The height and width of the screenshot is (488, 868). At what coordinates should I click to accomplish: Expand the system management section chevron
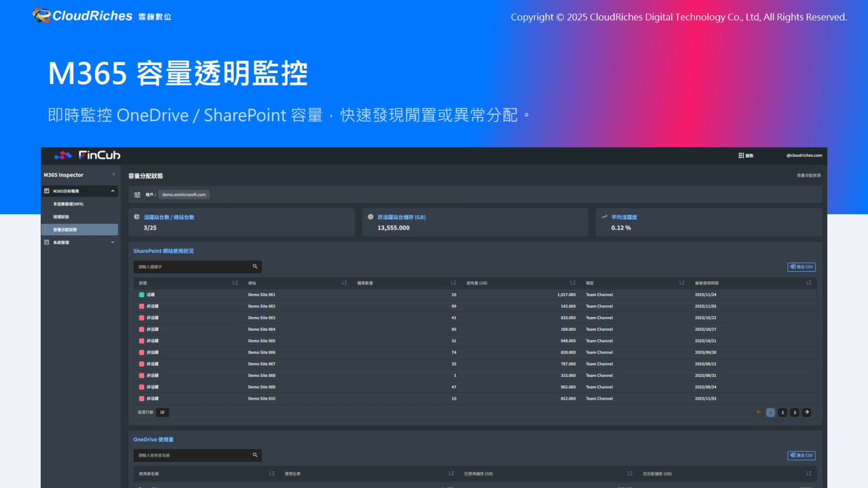(113, 242)
